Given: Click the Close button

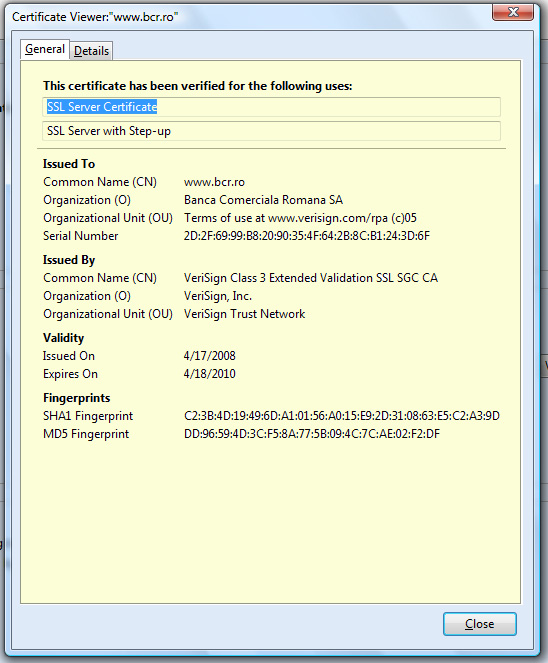Looking at the screenshot, I should 480,624.
